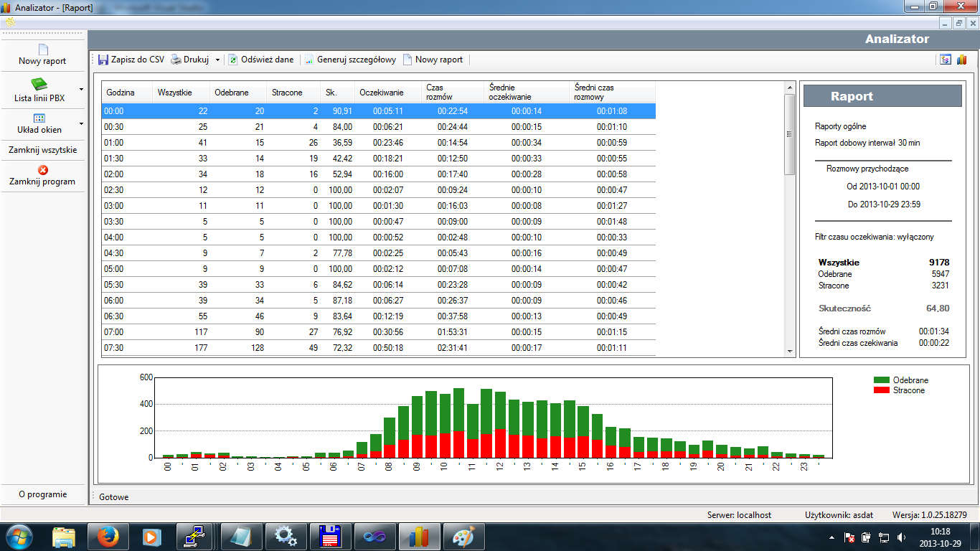This screenshot has width=980, height=551.
Task: Open the Visual Studio infinity taskbar icon
Action: [374, 536]
